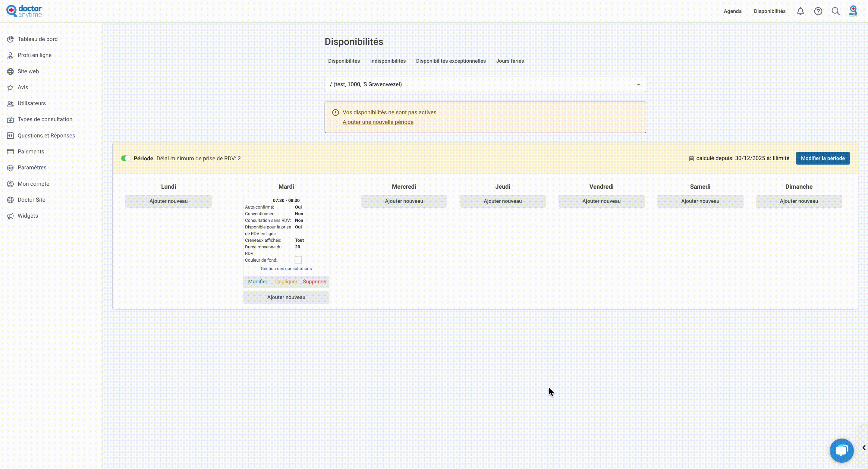
Task: Click the Modifier la période button
Action: [x=822, y=158]
